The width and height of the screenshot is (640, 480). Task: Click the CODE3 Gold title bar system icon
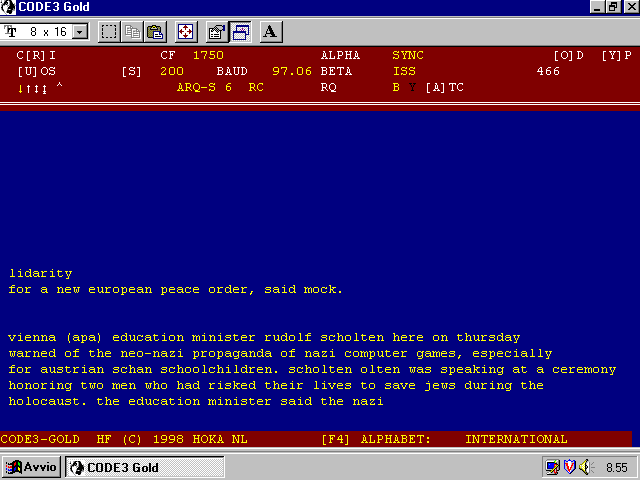[x=9, y=7]
